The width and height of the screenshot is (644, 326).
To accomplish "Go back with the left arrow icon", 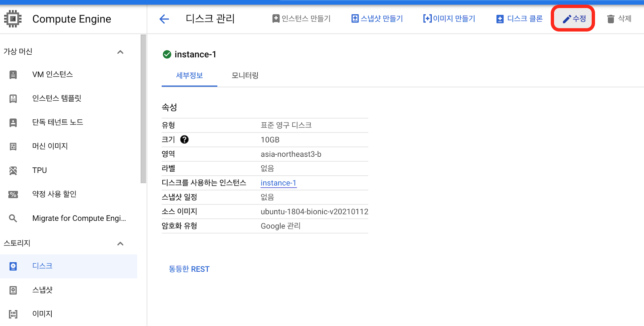I will pos(164,19).
